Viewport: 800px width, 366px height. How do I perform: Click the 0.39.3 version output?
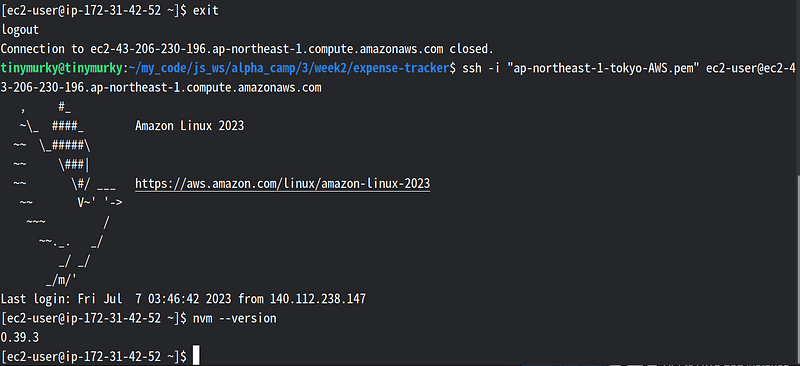(x=19, y=337)
